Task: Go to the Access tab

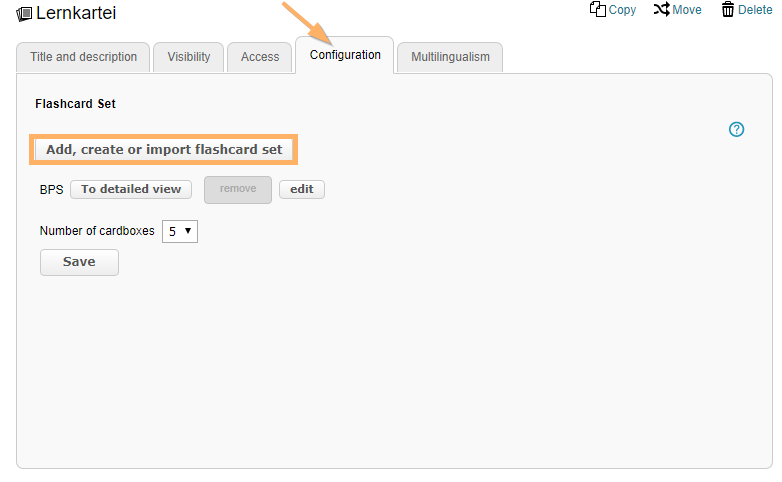Action: [260, 57]
